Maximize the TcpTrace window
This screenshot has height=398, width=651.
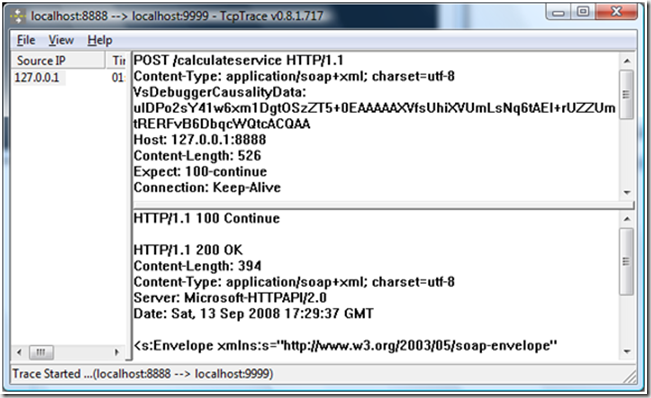[x=582, y=12]
